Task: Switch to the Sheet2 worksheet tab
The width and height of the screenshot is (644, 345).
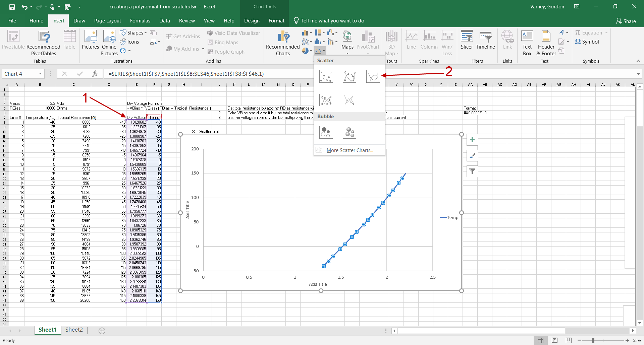Action: [x=74, y=330]
